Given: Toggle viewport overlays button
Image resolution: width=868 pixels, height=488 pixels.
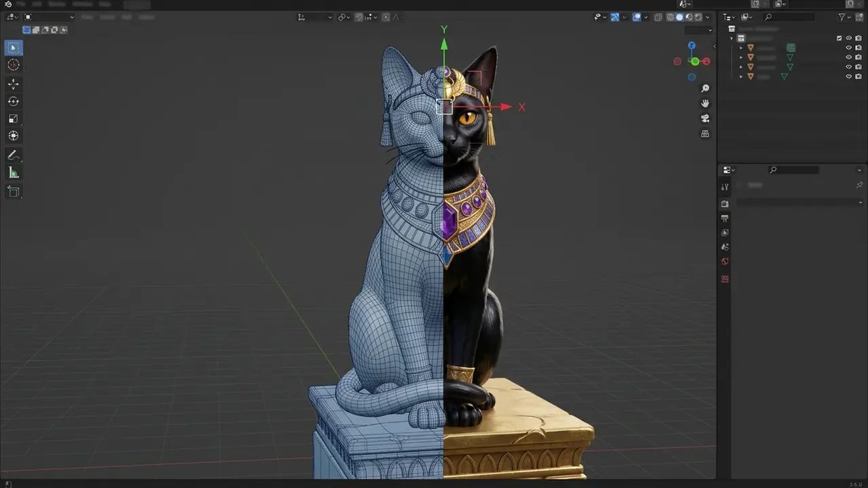Looking at the screenshot, I should pos(637,17).
